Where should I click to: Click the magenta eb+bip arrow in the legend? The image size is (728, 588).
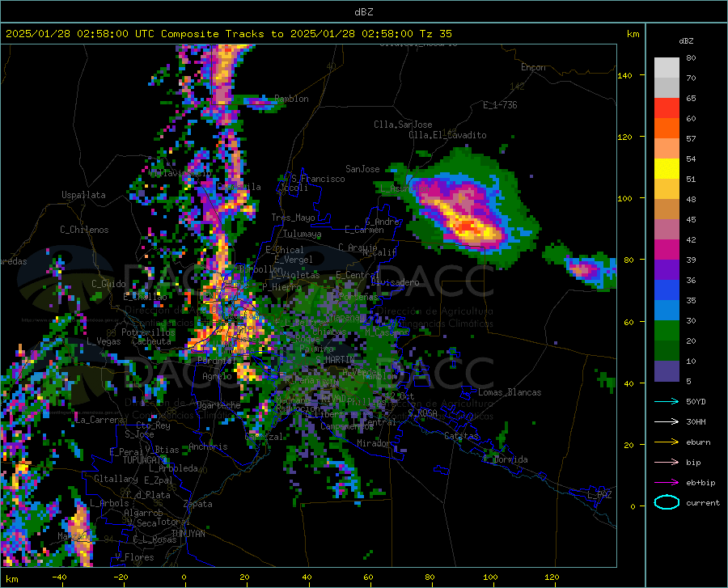[667, 483]
